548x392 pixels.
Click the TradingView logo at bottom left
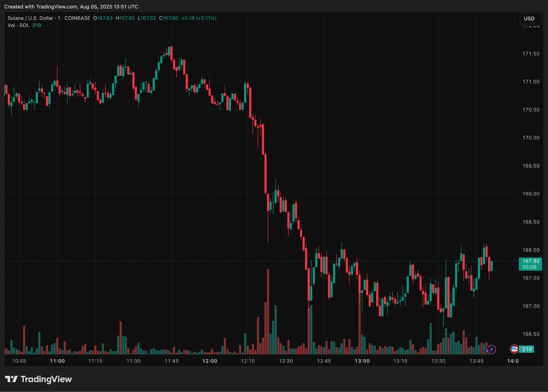(x=38, y=379)
